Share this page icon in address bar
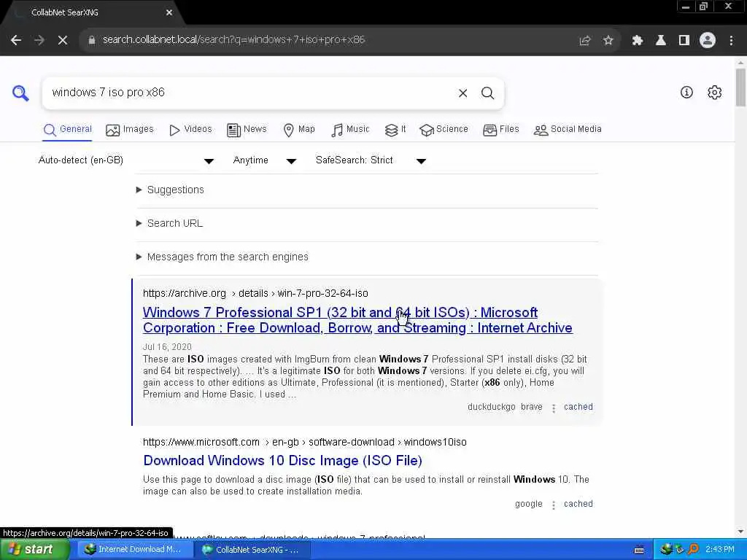The width and height of the screenshot is (747, 560). pos(585,41)
